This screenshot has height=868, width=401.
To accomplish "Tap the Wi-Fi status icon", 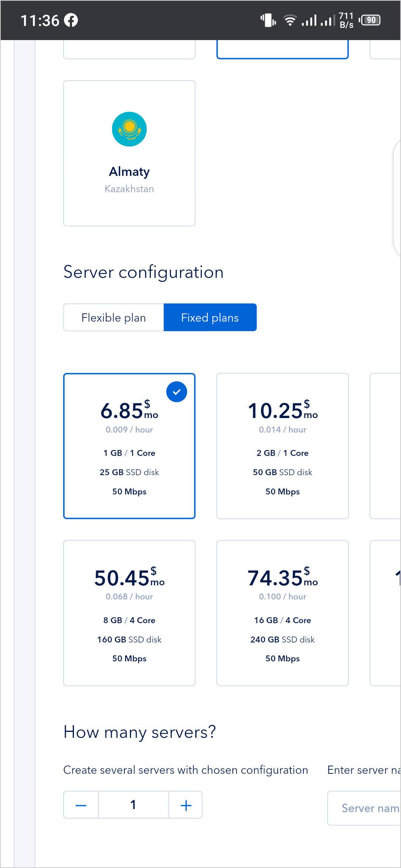I will pyautogui.click(x=290, y=20).
